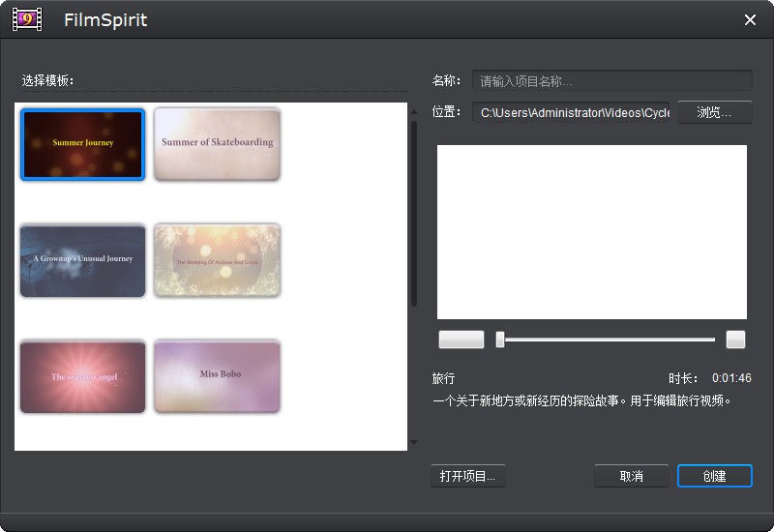This screenshot has height=532, width=774.
Task: Click the template list scroll up arrow
Action: pos(414,112)
